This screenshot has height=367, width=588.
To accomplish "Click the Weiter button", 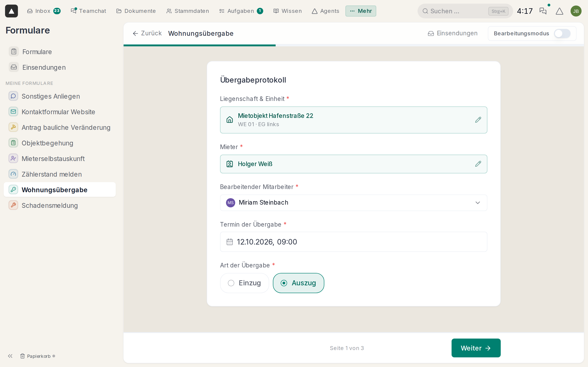I will [x=476, y=348].
